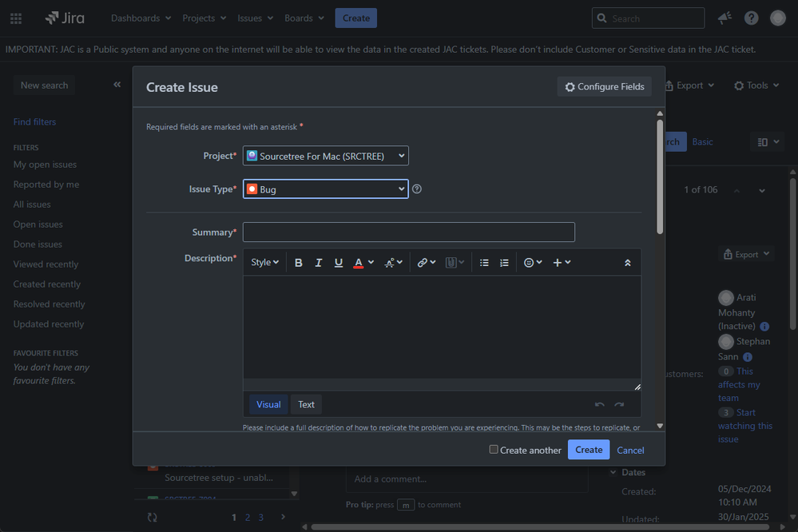The image size is (798, 532).
Task: Click the refresh icon below issue list
Action: (152, 518)
